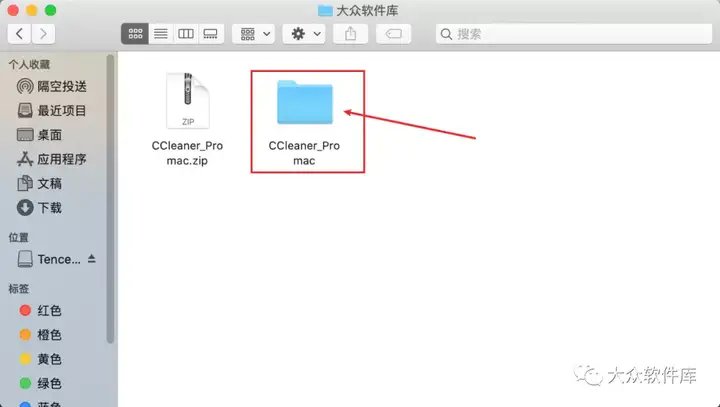This screenshot has height=407, width=720.
Task: Switch to column view mode
Action: (x=186, y=34)
